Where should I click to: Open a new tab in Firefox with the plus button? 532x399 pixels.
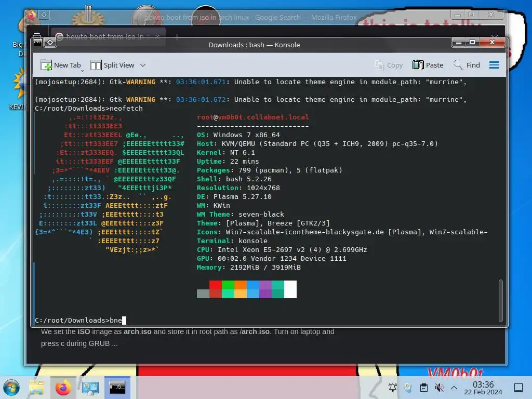click(177, 37)
